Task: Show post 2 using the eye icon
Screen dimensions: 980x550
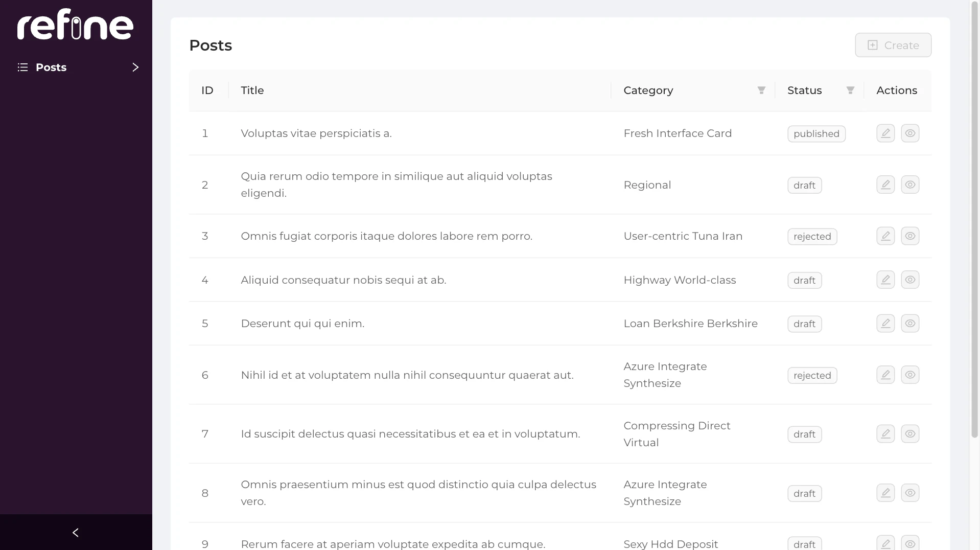Action: [910, 185]
